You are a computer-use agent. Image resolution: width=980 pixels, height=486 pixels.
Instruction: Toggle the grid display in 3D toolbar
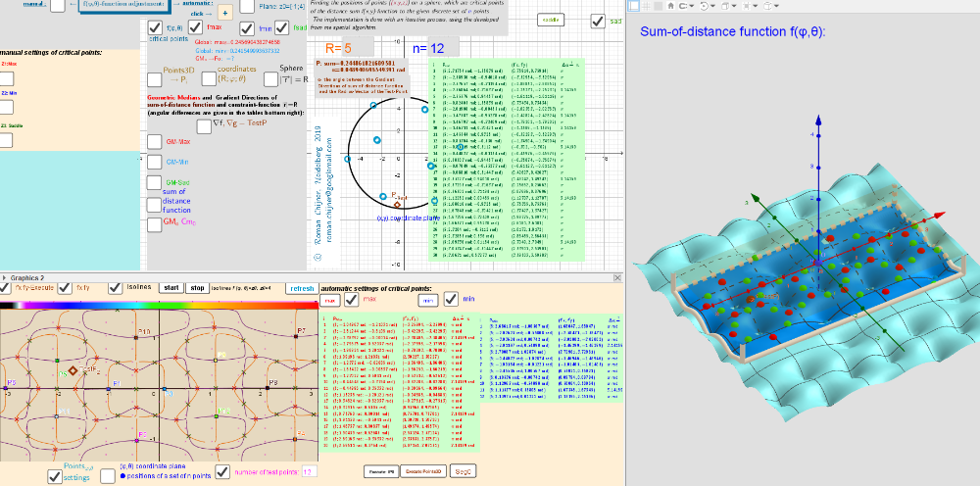click(646, 6)
